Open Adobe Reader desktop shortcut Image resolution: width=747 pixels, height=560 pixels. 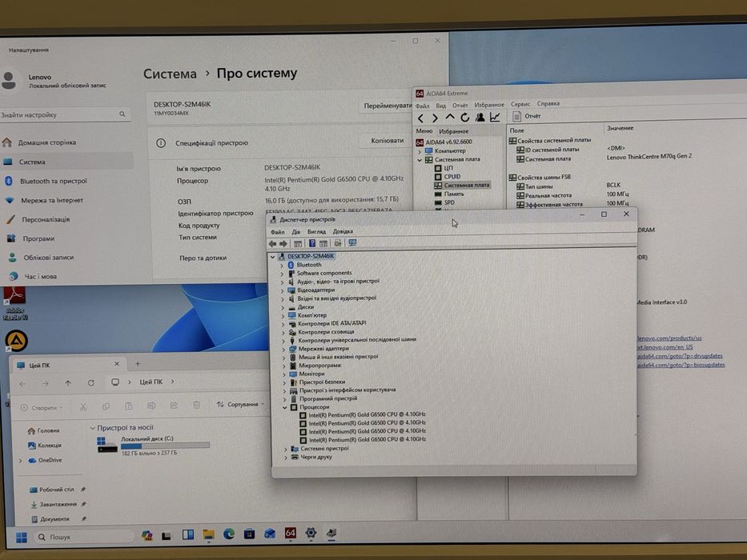14,303
